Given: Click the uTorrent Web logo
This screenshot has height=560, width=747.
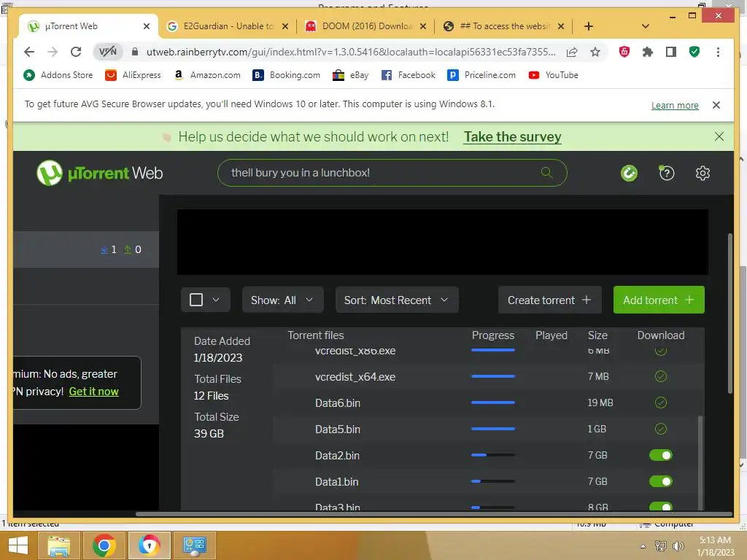Looking at the screenshot, I should 99,173.
